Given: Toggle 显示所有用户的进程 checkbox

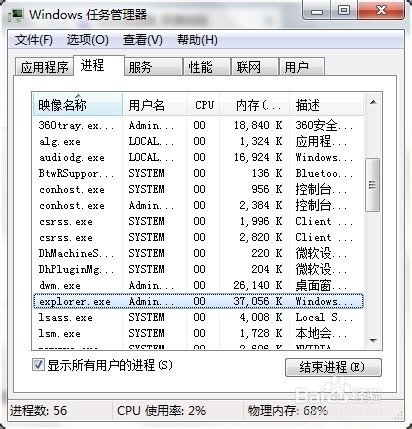Looking at the screenshot, I should pyautogui.click(x=38, y=365).
